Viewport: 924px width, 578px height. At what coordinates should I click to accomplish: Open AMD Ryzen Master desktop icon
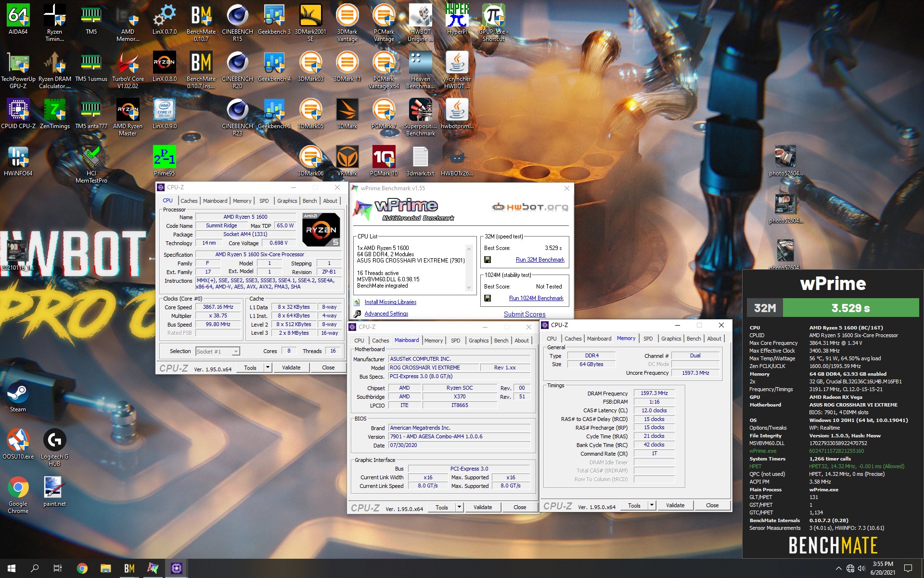pyautogui.click(x=128, y=117)
